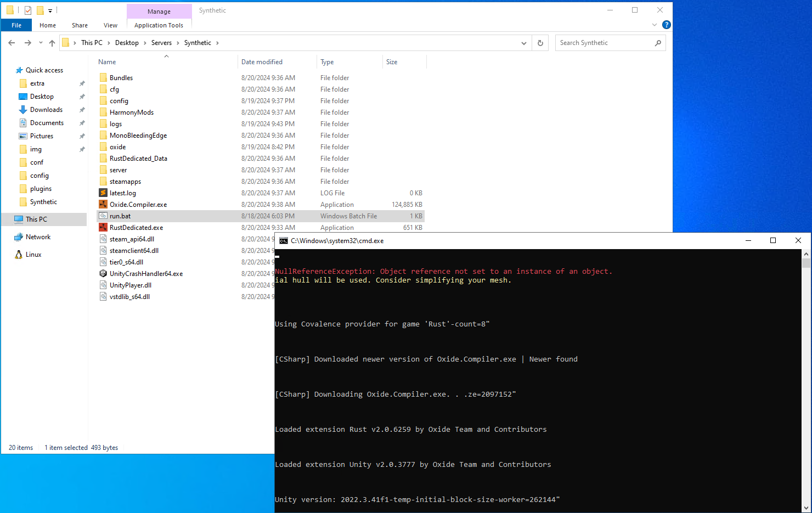Open Help via the question mark icon

[x=666, y=25]
